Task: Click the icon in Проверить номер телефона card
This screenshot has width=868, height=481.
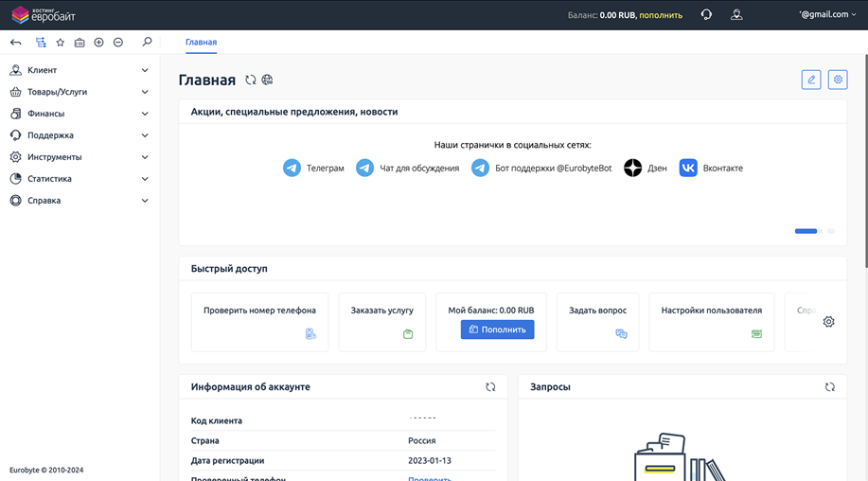Action: coord(311,334)
